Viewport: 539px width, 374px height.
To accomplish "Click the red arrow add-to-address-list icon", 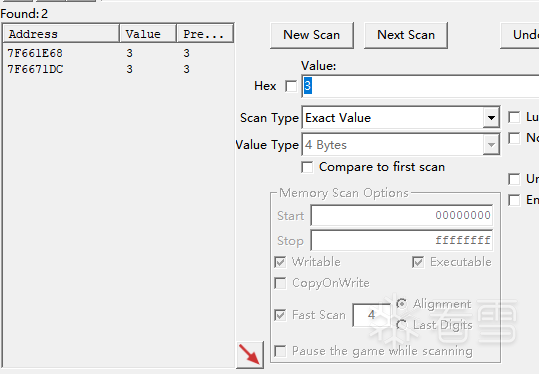I will 250,355.
